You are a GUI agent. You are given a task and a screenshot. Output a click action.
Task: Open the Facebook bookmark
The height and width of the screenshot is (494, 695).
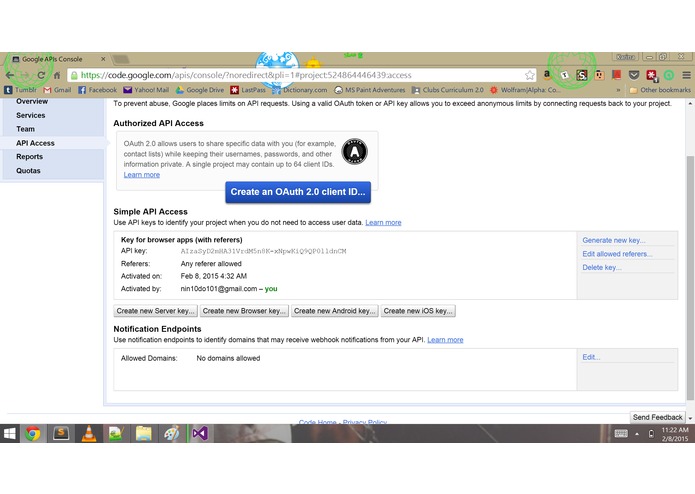tap(98, 90)
